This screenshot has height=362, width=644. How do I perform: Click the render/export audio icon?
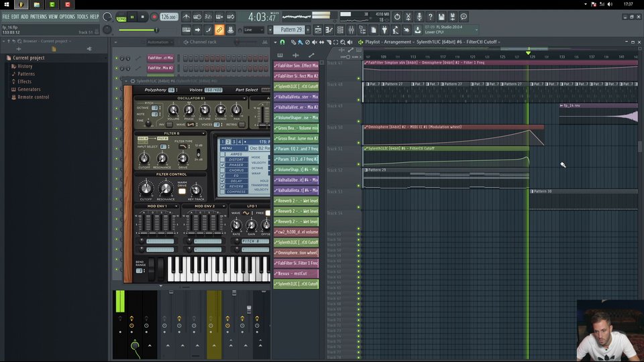coord(452,17)
